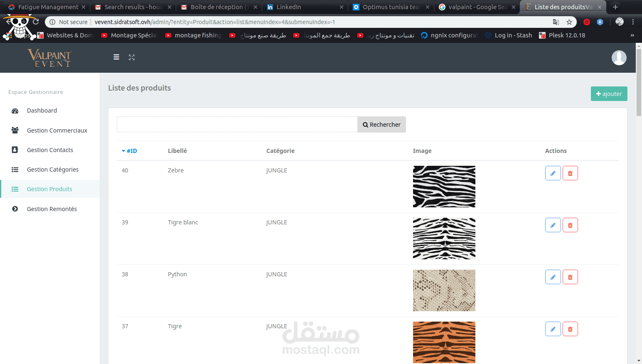Delete the Tigre blanc product via trash icon
642x364 pixels.
[570, 225]
